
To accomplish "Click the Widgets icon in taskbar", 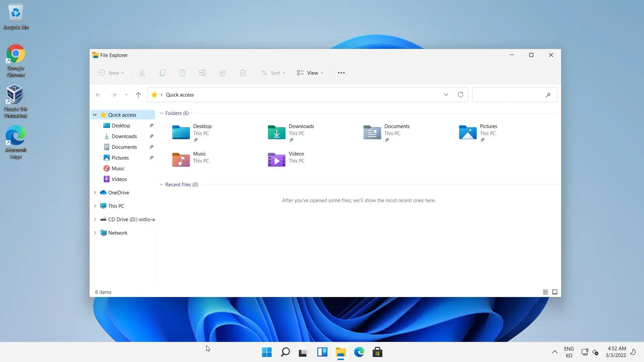I will [x=322, y=352].
